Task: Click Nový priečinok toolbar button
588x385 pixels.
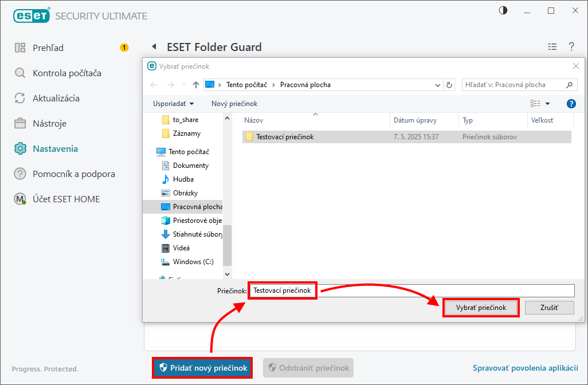Action: pyautogui.click(x=234, y=104)
